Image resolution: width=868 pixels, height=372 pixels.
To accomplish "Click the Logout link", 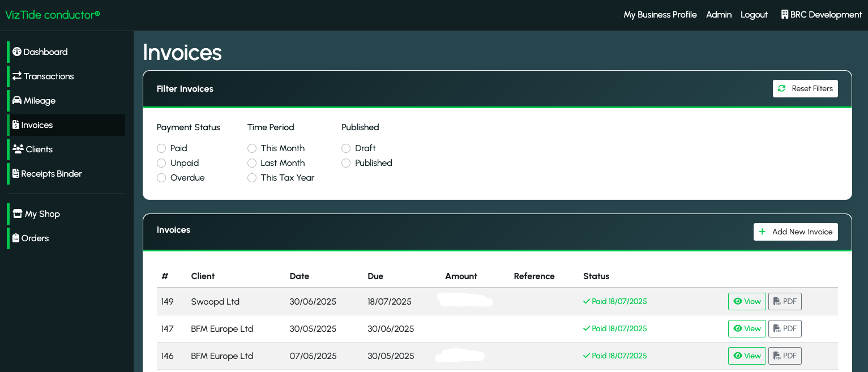I will point(754,15).
